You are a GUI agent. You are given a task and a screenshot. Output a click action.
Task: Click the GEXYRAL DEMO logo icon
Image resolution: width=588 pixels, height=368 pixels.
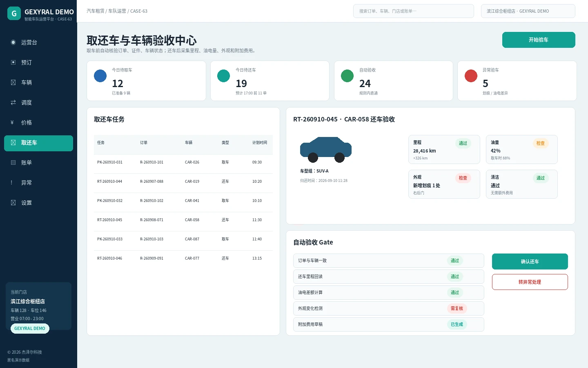(14, 13)
